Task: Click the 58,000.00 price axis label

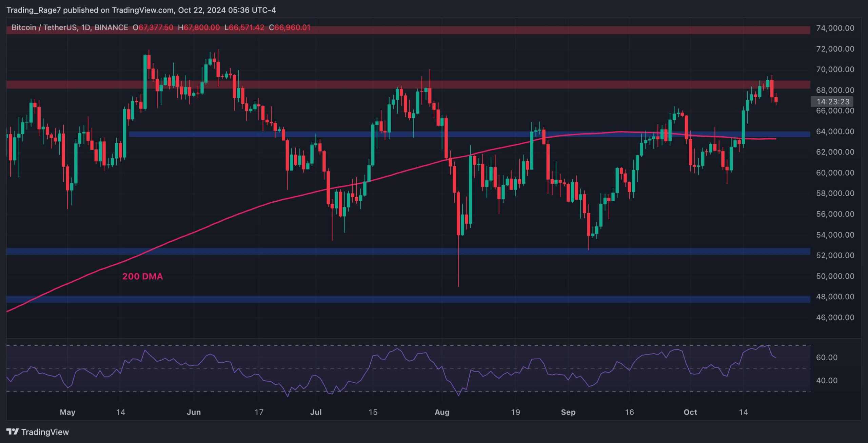Action: 835,194
